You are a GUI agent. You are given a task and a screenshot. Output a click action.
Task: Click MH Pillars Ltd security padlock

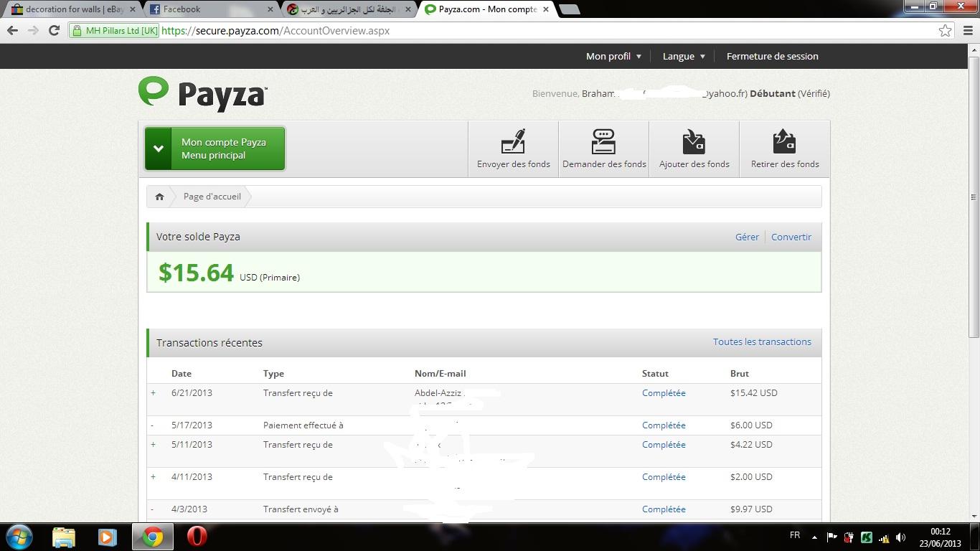pos(77,31)
